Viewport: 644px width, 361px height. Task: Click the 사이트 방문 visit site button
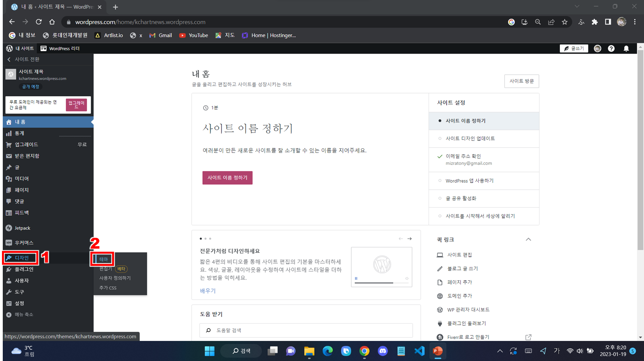(522, 81)
